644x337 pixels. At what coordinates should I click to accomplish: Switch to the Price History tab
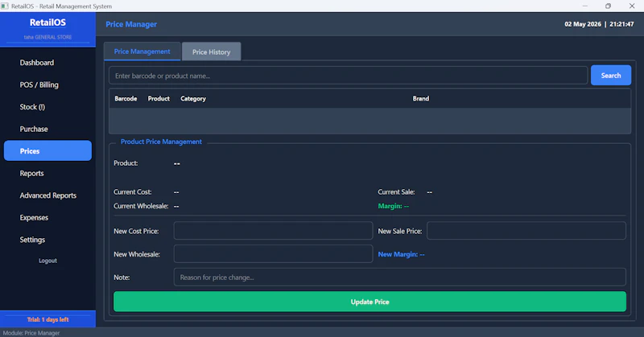pos(211,51)
